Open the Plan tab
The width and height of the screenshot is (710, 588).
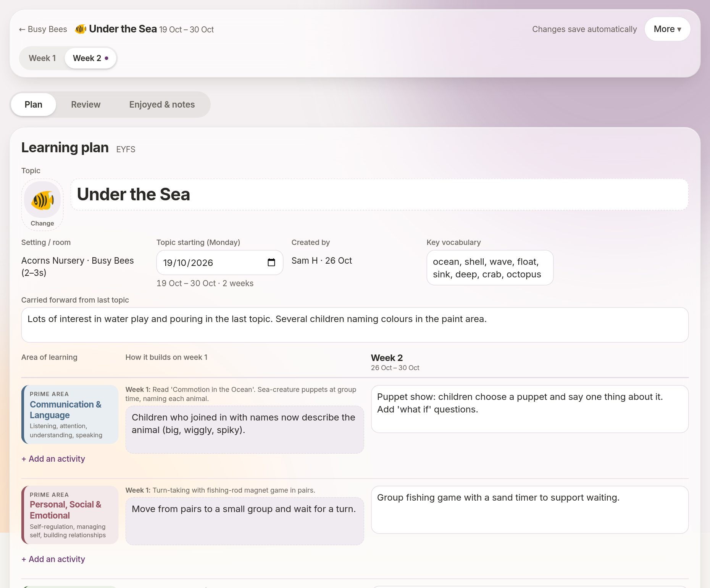pyautogui.click(x=34, y=105)
